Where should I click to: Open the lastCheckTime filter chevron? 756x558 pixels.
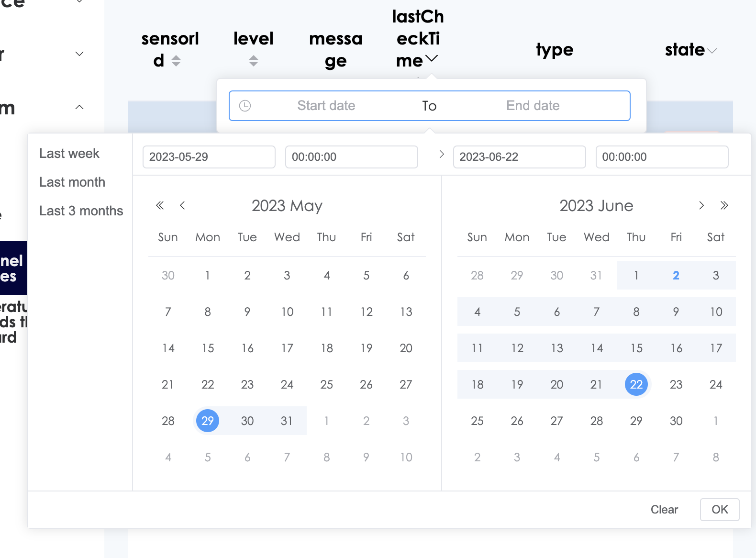[x=432, y=58]
